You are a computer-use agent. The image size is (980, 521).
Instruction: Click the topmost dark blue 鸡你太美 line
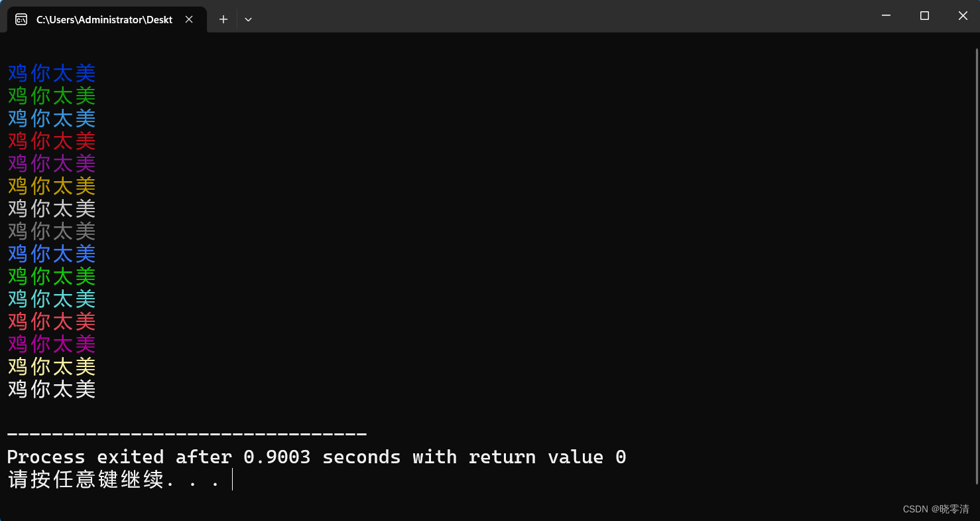click(52, 73)
